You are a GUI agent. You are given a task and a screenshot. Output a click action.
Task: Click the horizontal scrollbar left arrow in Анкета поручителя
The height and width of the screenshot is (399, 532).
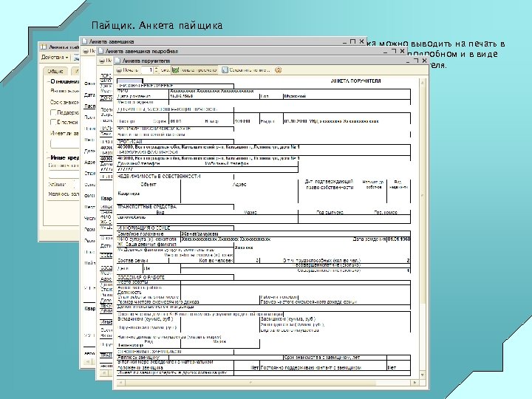click(120, 383)
